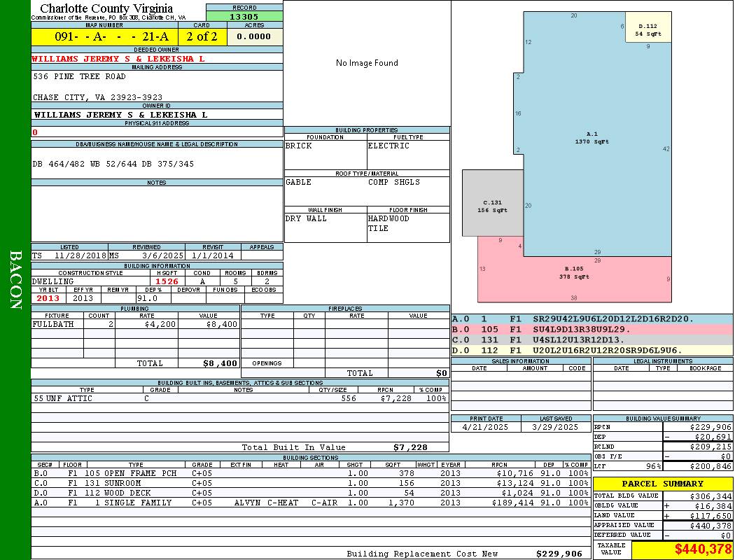Viewport: 735px width, 560px height.
Task: Select the 55 UNF ATTIC built-in row
Action: click(x=240, y=398)
